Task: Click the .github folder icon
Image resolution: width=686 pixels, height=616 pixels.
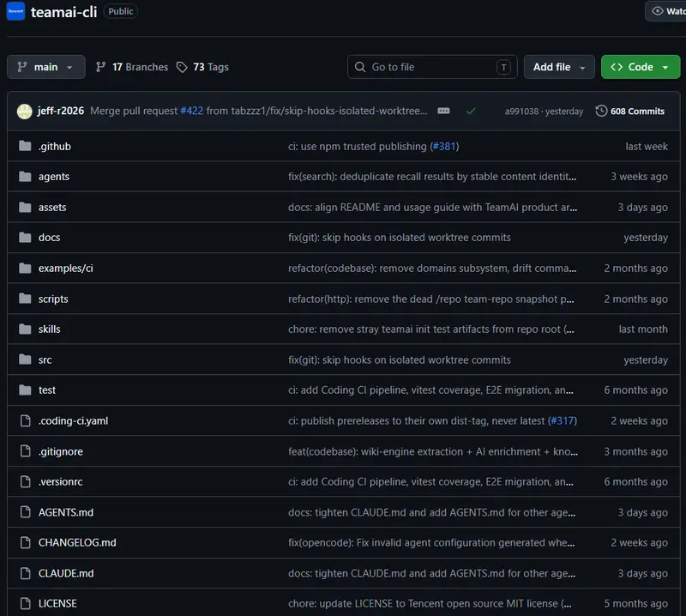Action: [26, 146]
